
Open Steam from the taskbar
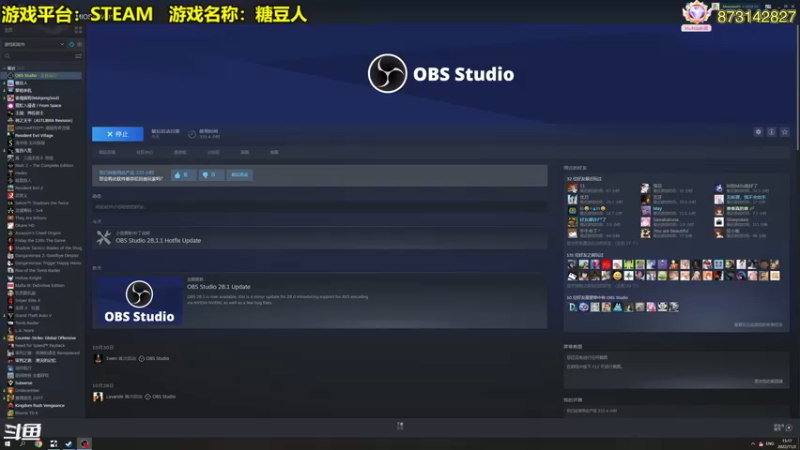pyautogui.click(x=69, y=444)
